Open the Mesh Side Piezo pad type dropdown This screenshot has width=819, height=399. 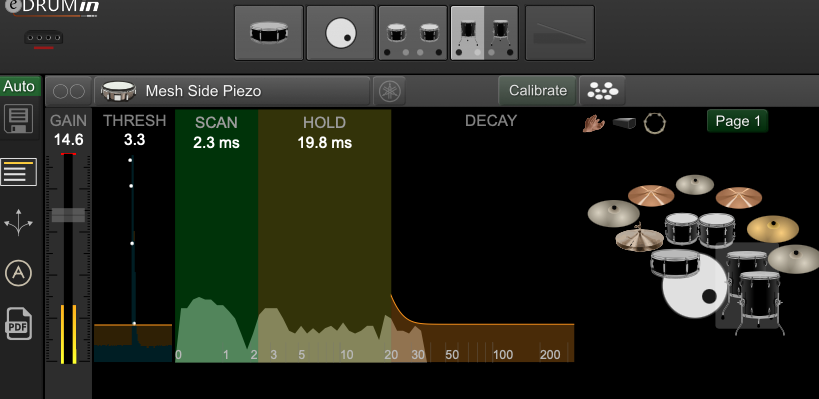click(232, 91)
